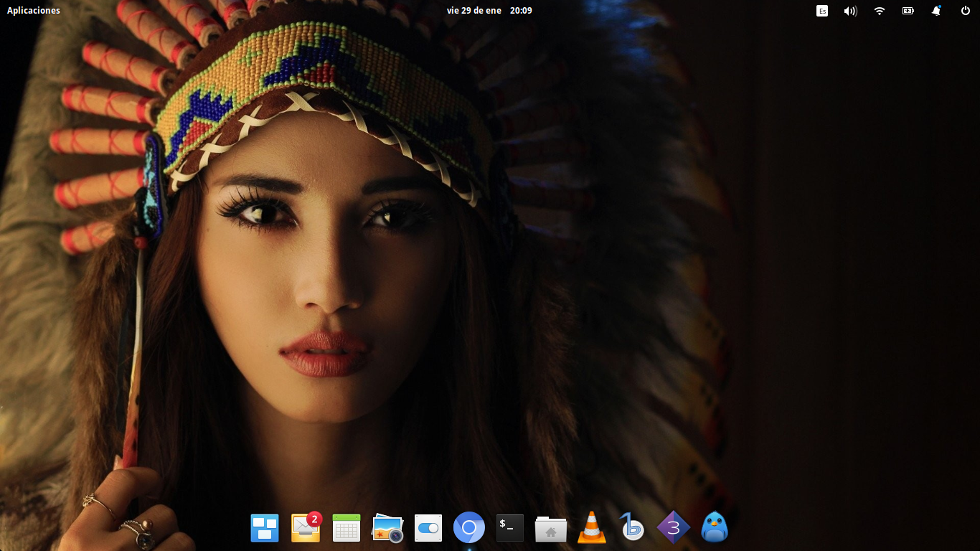Open Multitasking View from the dock
This screenshot has width=980, height=551.
pyautogui.click(x=265, y=528)
